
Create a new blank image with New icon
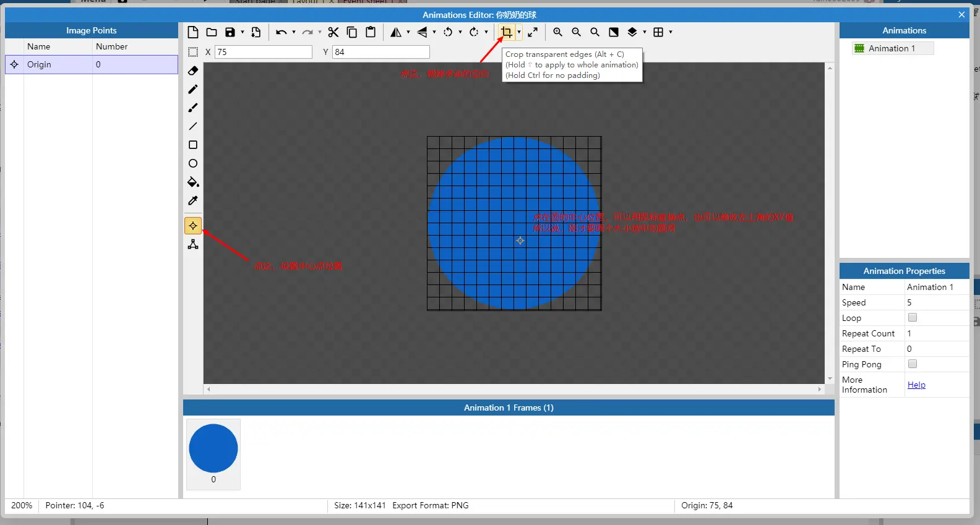pos(193,32)
